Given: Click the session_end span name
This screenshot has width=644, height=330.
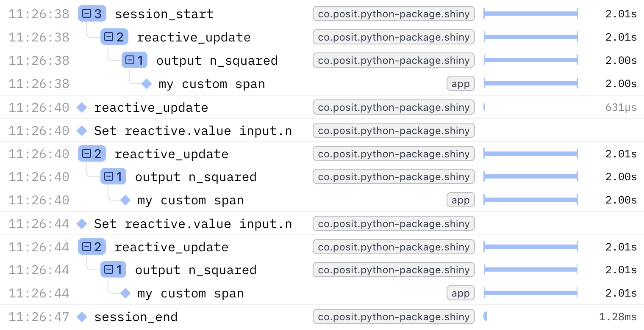Looking at the screenshot, I should pyautogui.click(x=136, y=317).
